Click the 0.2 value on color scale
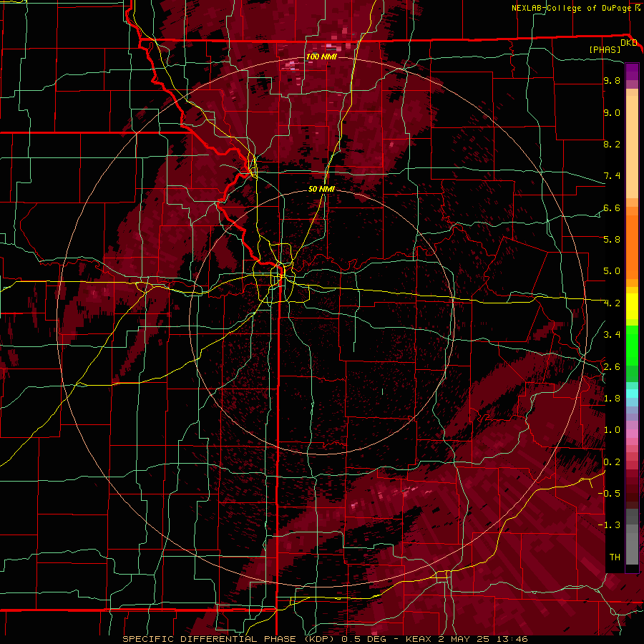 pyautogui.click(x=612, y=462)
